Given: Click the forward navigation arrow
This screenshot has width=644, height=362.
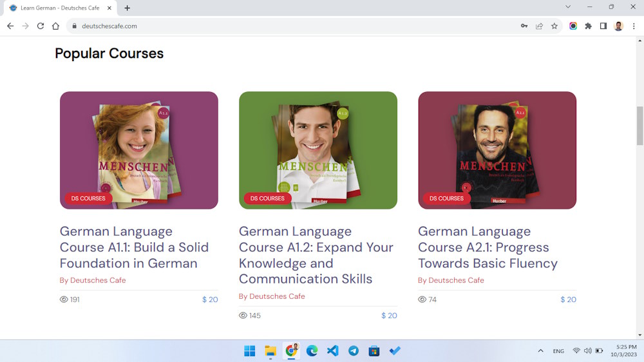Looking at the screenshot, I should pos(26,26).
